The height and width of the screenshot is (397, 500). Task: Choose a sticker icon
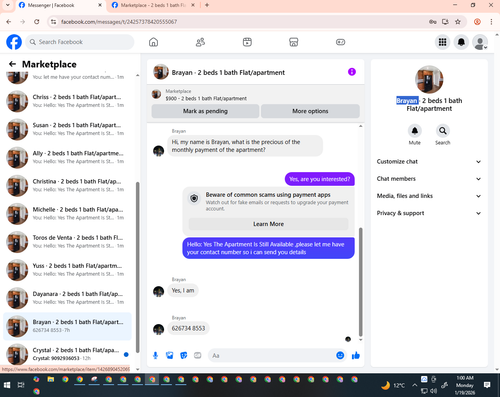tap(184, 355)
